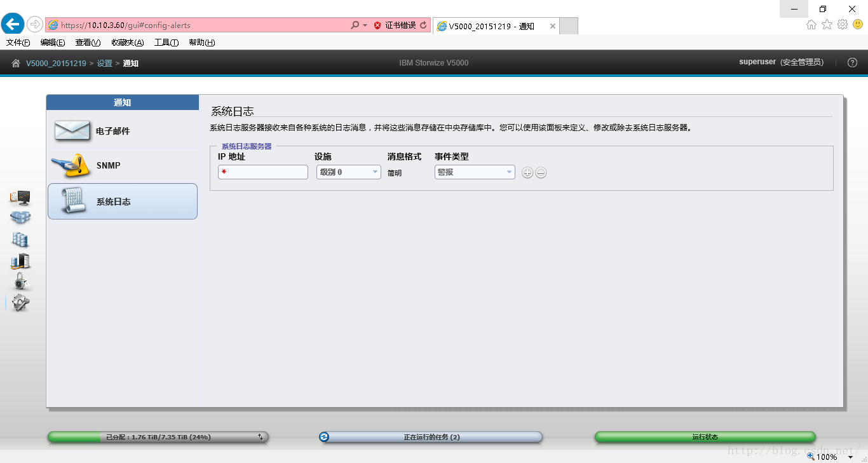Image resolution: width=868 pixels, height=463 pixels.
Task: Click the browser home icon
Action: [x=811, y=25]
